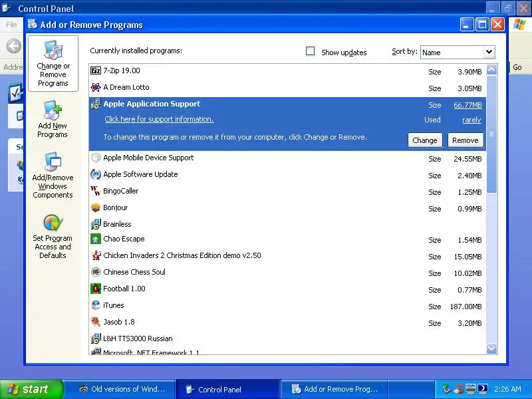Click the program list scrollbar thumb
This screenshot has width=532, height=399.
click(x=491, y=134)
